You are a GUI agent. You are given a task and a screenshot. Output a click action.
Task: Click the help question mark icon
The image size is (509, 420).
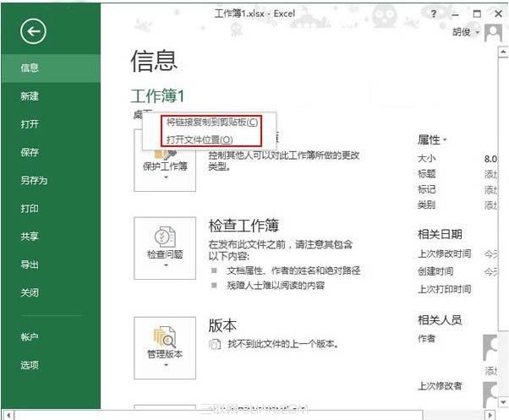(x=434, y=14)
